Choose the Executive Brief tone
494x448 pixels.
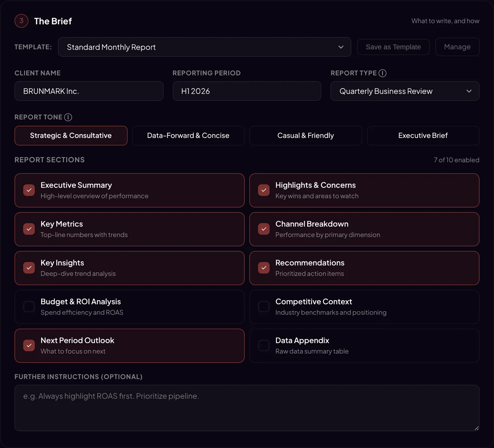coord(423,136)
